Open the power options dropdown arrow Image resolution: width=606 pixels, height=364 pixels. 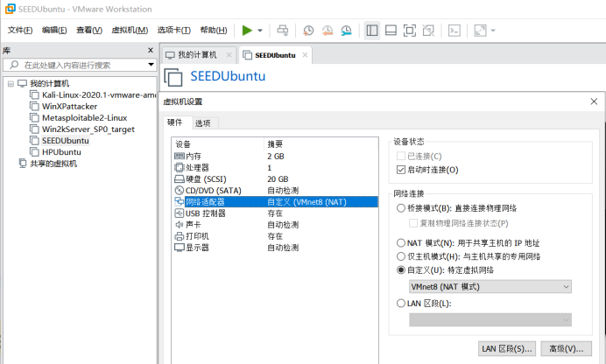click(260, 31)
